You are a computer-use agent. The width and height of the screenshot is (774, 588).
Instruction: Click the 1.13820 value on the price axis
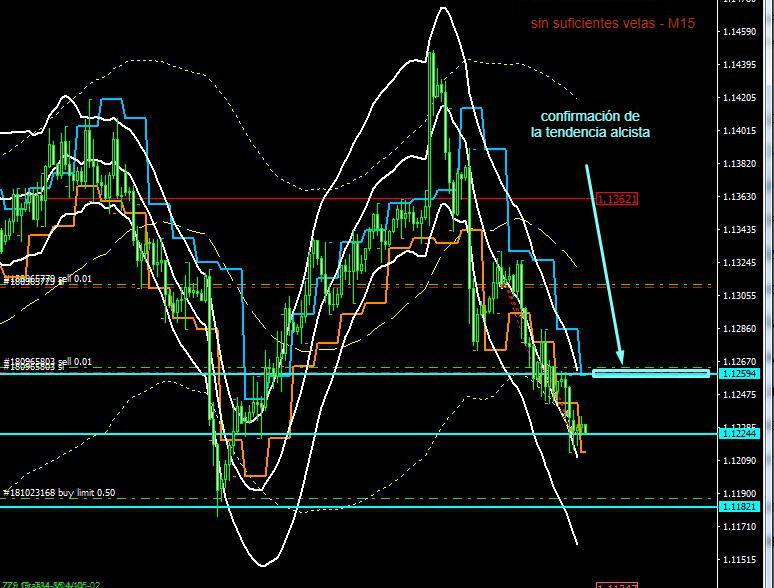[x=739, y=164]
